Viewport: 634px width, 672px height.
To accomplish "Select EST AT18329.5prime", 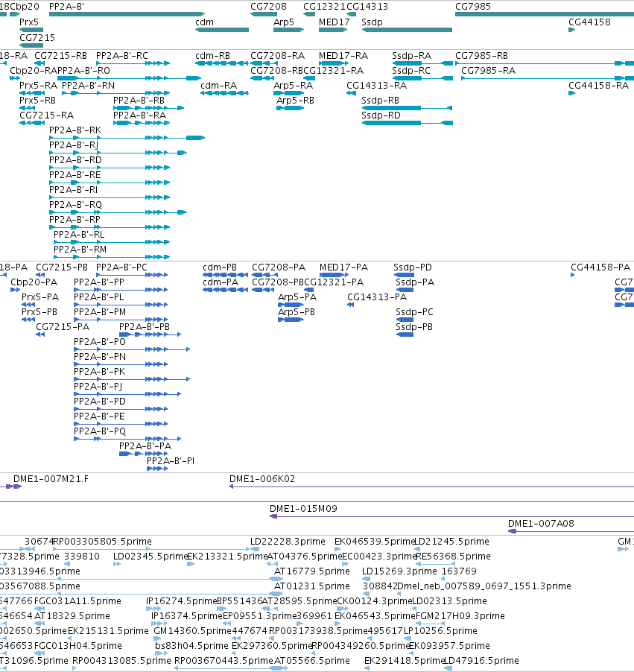I will [39, 624].
